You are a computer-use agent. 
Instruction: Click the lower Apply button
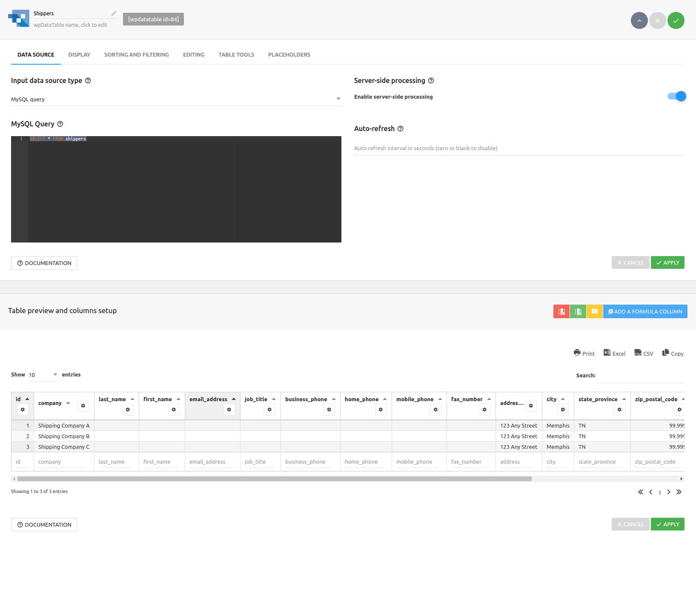[667, 524]
